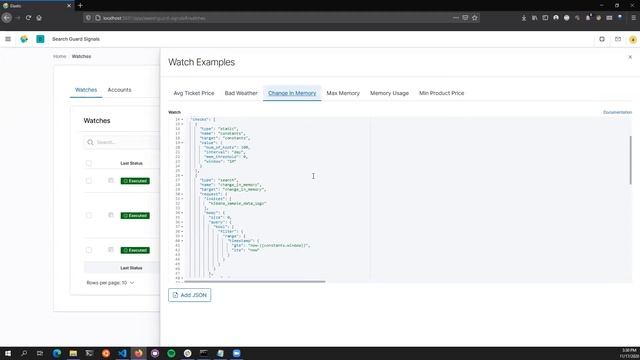Open the page actions ellipsis in address bar
This screenshot has width=640, height=360.
click(x=456, y=18)
